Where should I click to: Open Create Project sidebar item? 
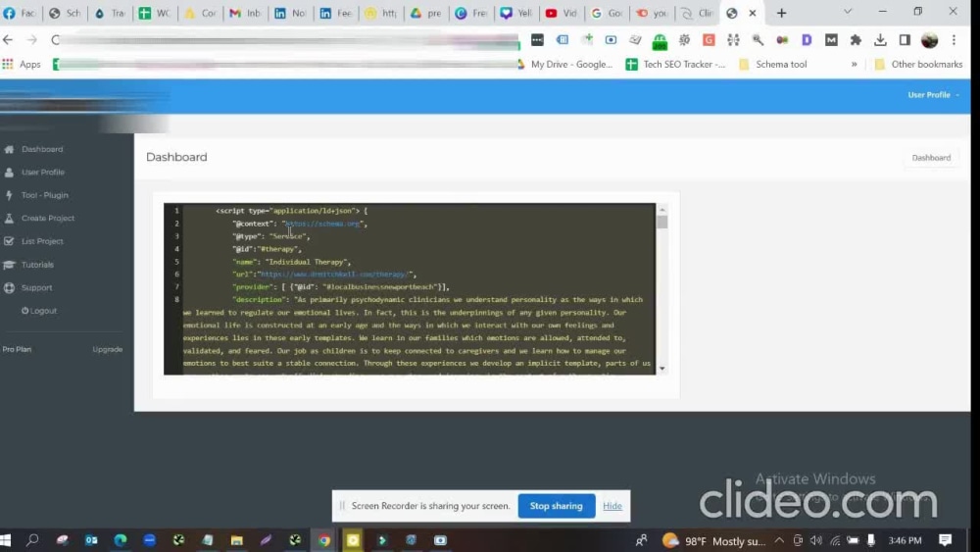(47, 219)
